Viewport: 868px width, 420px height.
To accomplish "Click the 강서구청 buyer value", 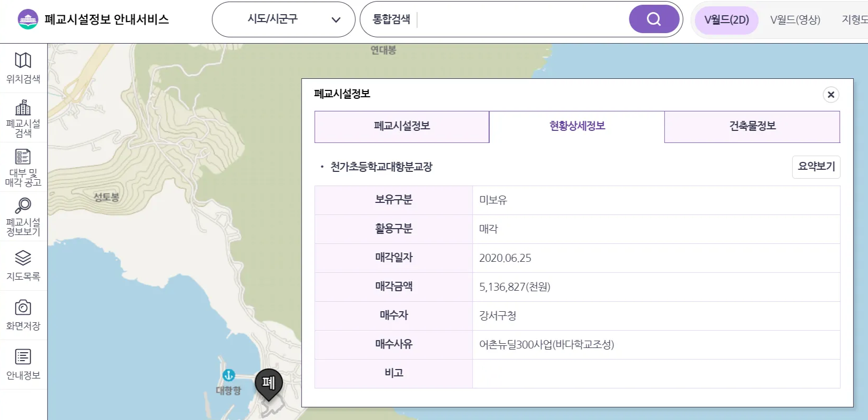I will (x=498, y=316).
